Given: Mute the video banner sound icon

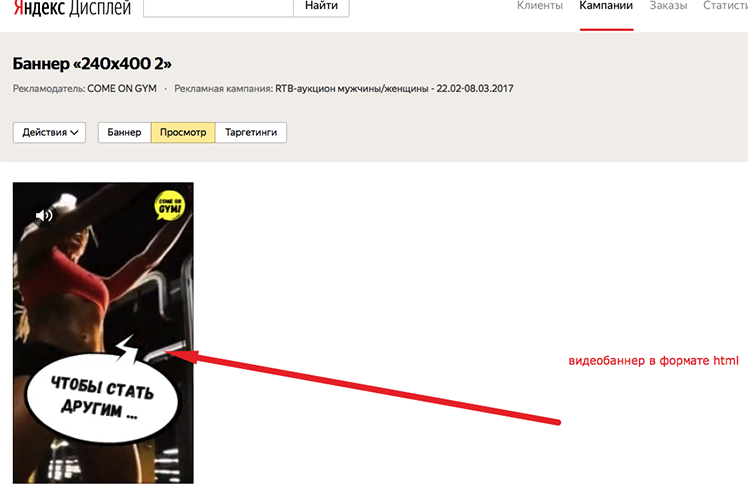Looking at the screenshot, I should click(x=44, y=216).
